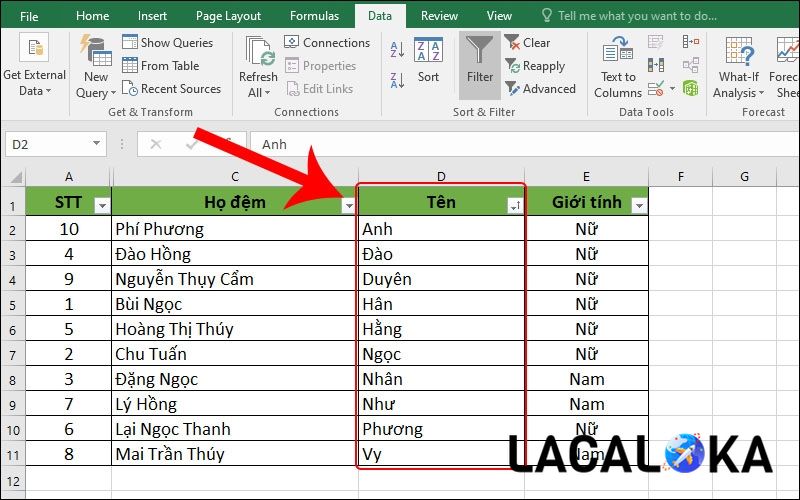The image size is (800, 500).
Task: Select cell containing Mai Trần Thúy
Action: 235,454
